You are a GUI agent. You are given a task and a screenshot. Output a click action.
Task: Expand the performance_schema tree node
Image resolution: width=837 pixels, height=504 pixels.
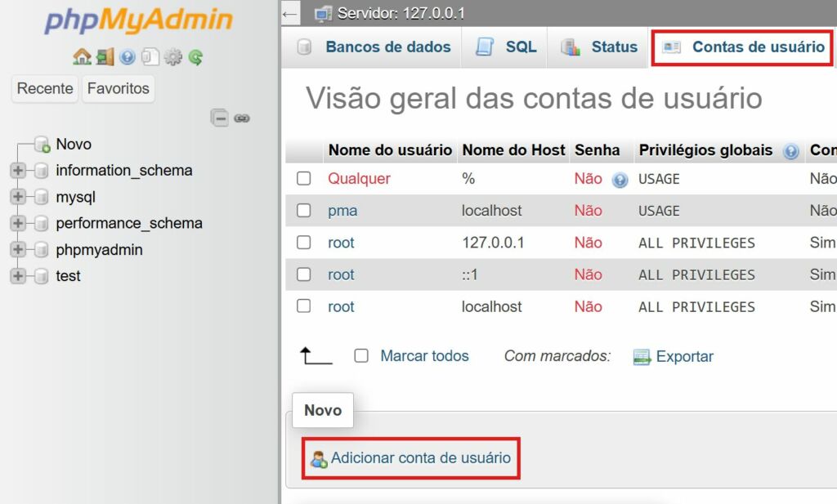click(18, 224)
